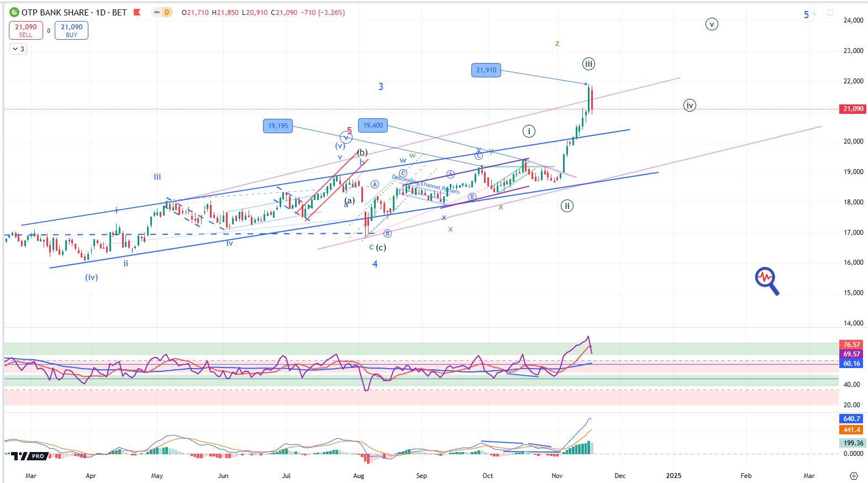
Task: Click the 14,000 price axis label
Action: 853,323
